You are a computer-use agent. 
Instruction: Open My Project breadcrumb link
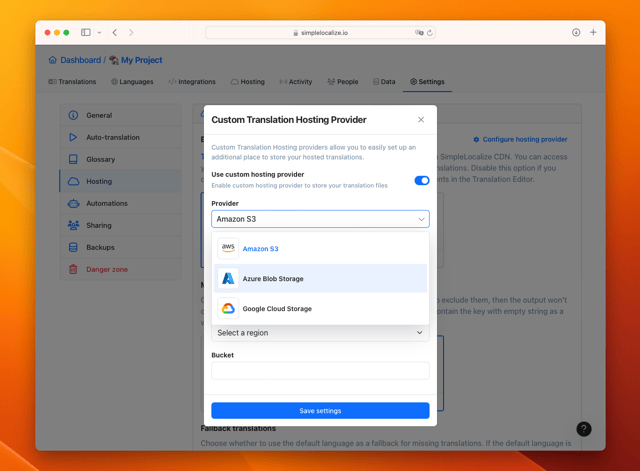point(141,60)
